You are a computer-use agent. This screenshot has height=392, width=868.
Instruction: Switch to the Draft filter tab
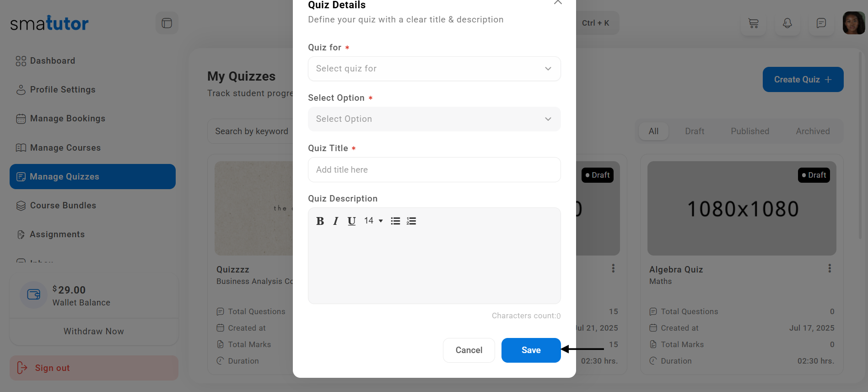pos(694,131)
